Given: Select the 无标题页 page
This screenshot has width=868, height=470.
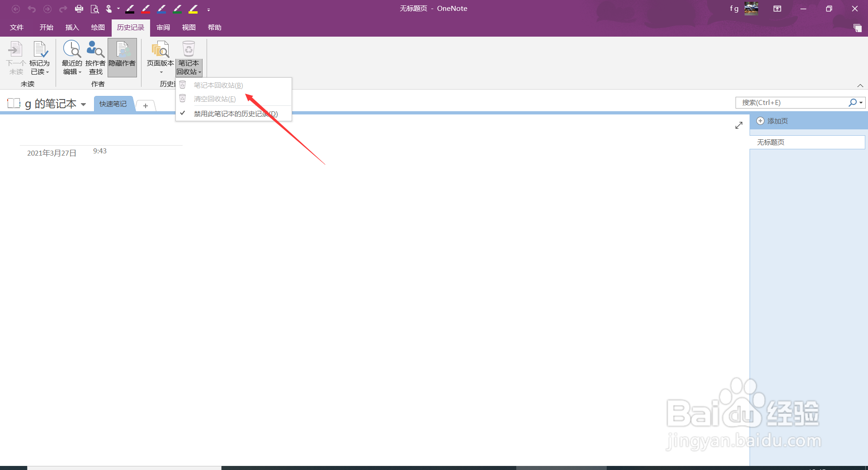Looking at the screenshot, I should click(x=807, y=142).
